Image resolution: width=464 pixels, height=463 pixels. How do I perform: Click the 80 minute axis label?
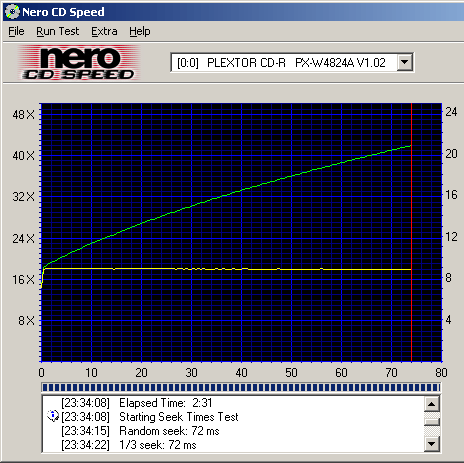click(441, 372)
